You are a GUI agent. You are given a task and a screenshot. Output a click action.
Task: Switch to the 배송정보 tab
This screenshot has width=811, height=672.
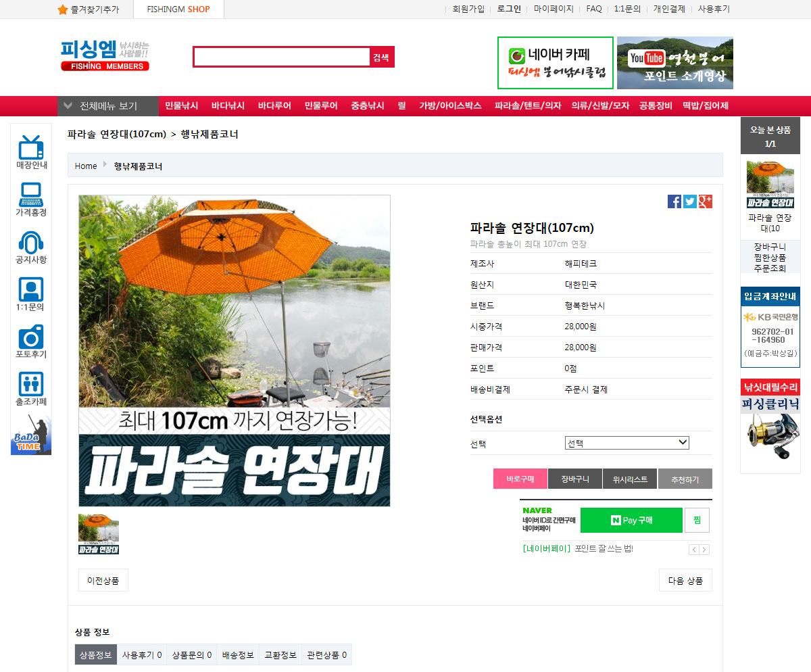238,655
